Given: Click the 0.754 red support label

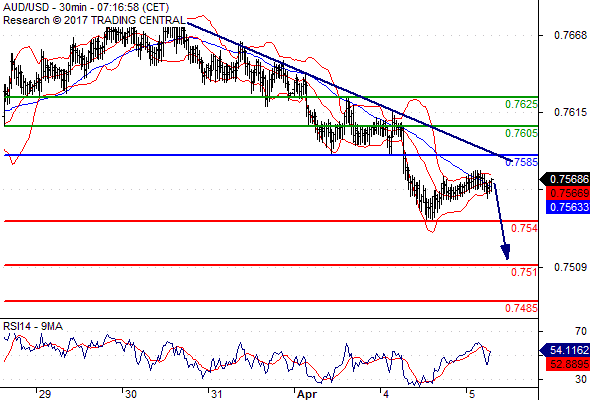Looking at the screenshot, I should coord(524,228).
